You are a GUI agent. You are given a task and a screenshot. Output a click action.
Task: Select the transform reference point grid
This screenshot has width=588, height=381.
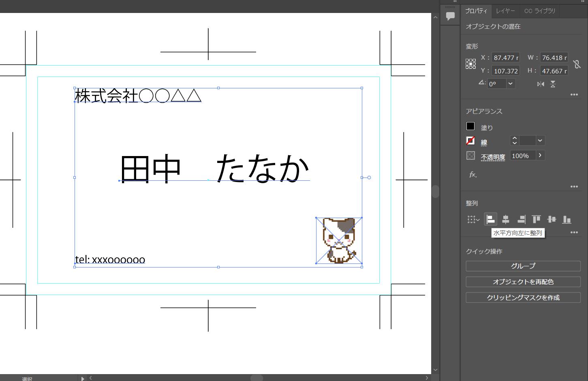470,64
